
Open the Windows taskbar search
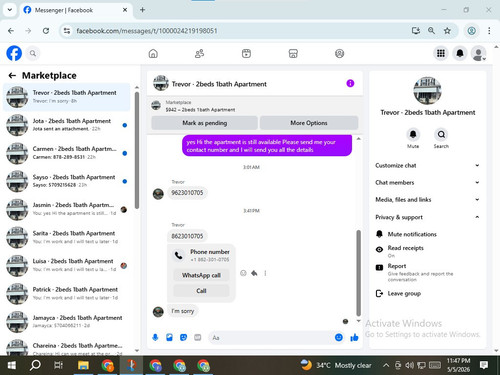pos(35,365)
